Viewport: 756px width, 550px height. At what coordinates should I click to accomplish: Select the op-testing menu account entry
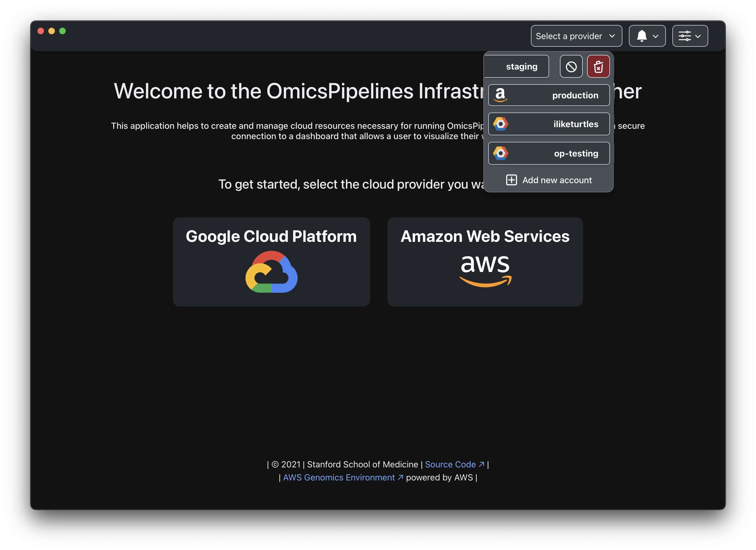pyautogui.click(x=548, y=153)
